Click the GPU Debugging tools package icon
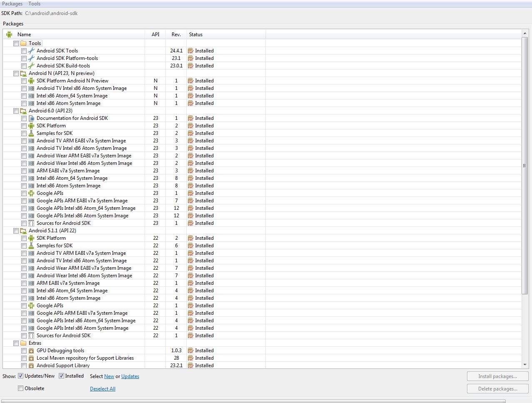The image size is (532, 403). pyautogui.click(x=31, y=351)
